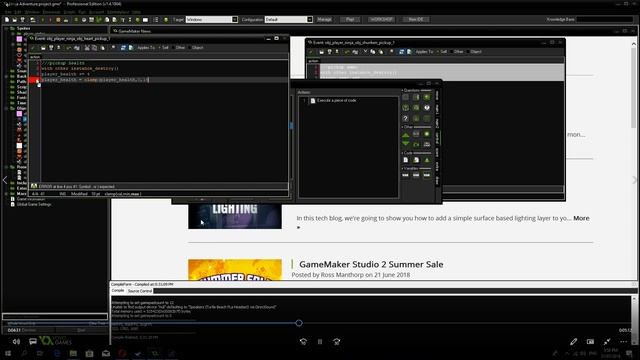Select Object radio in heart pickup editor
This screenshot has width=640, height=360.
(x=196, y=48)
